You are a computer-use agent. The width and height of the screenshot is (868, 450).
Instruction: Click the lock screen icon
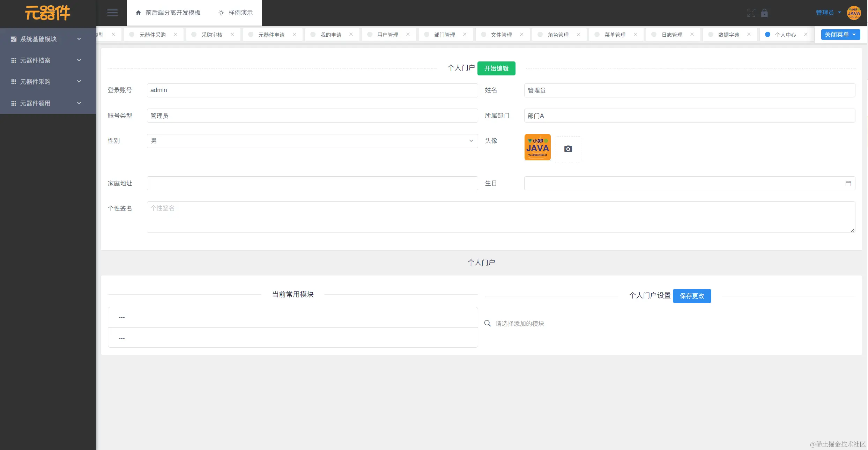coord(764,13)
